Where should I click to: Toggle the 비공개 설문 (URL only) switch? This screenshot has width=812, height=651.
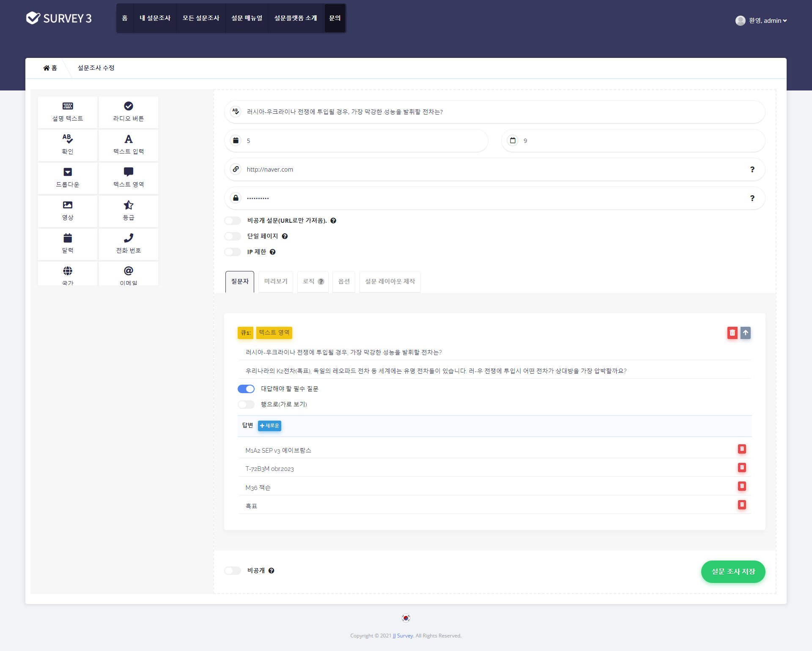click(x=233, y=221)
